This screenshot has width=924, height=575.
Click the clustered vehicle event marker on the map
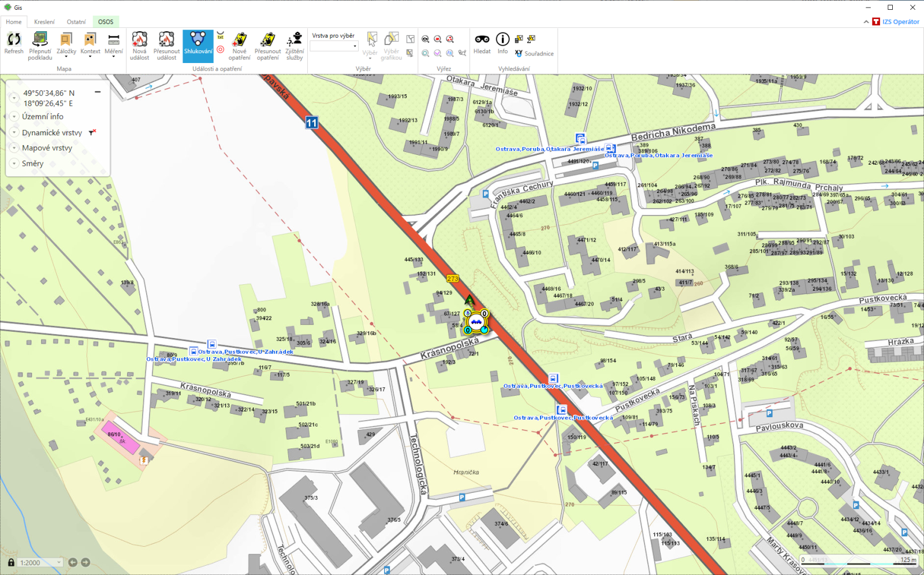pos(476,322)
